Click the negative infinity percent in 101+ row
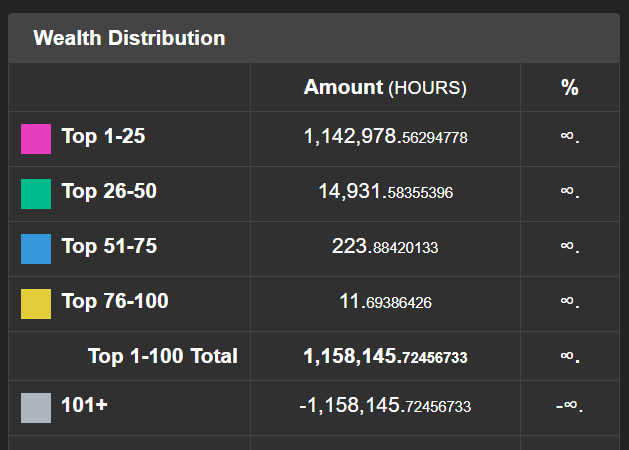 point(570,406)
